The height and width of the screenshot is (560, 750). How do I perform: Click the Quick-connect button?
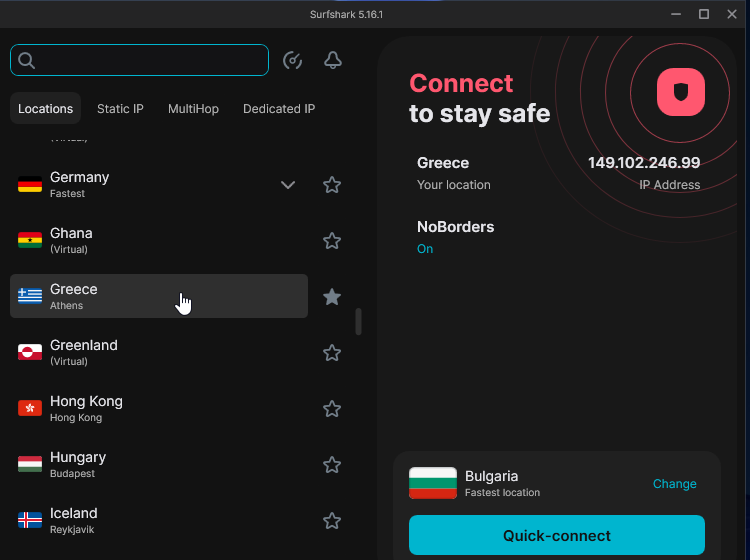tap(557, 535)
